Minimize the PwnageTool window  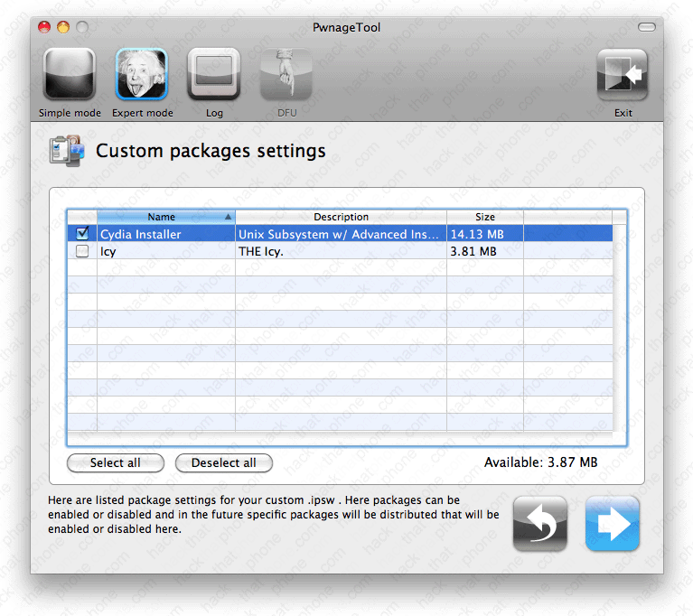click(x=63, y=27)
